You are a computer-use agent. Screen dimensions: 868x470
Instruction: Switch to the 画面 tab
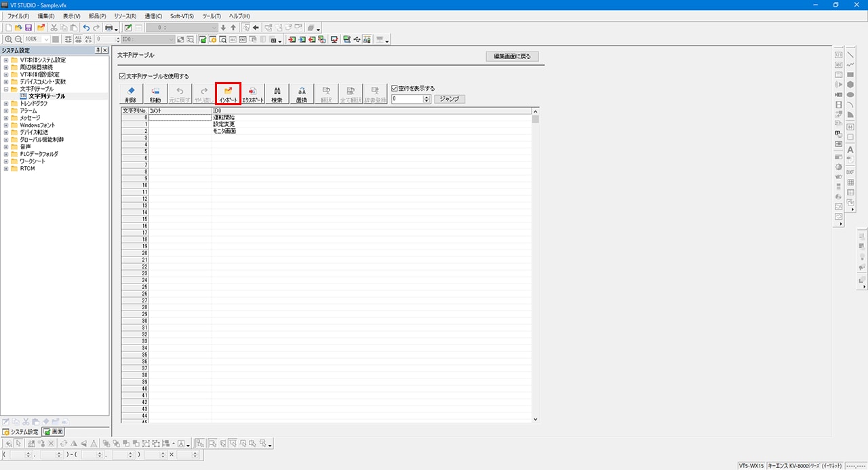coord(54,431)
